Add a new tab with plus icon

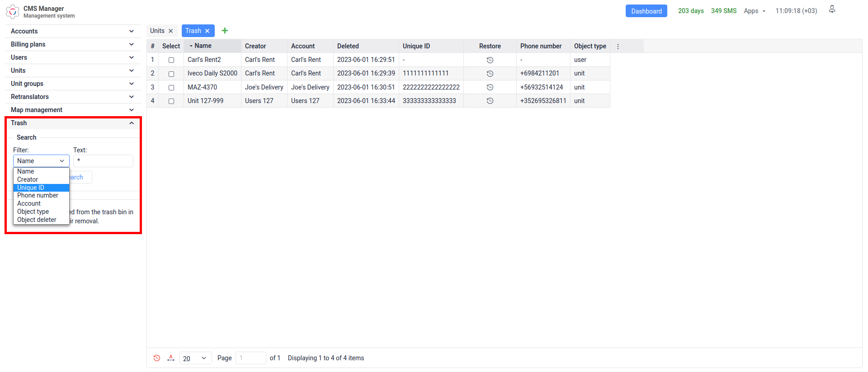225,31
